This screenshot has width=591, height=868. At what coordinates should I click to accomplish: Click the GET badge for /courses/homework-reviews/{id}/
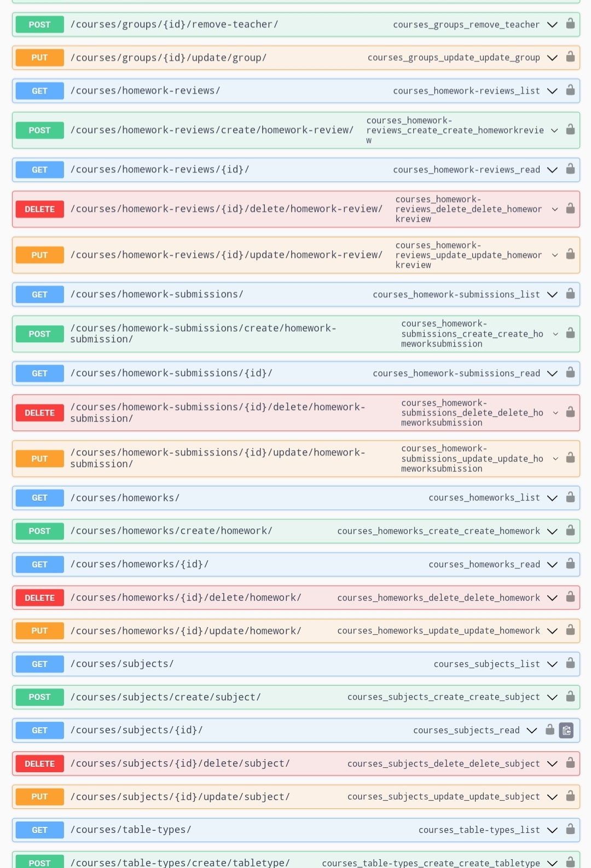pyautogui.click(x=39, y=170)
